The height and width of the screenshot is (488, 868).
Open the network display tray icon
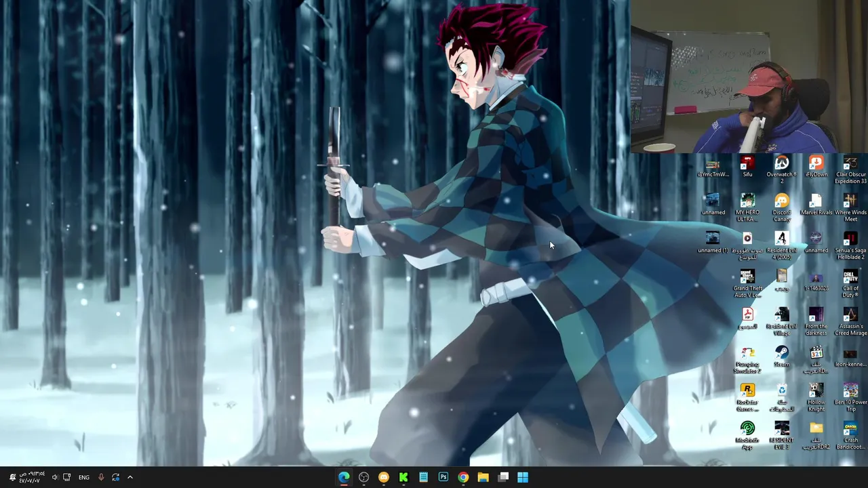tap(66, 477)
